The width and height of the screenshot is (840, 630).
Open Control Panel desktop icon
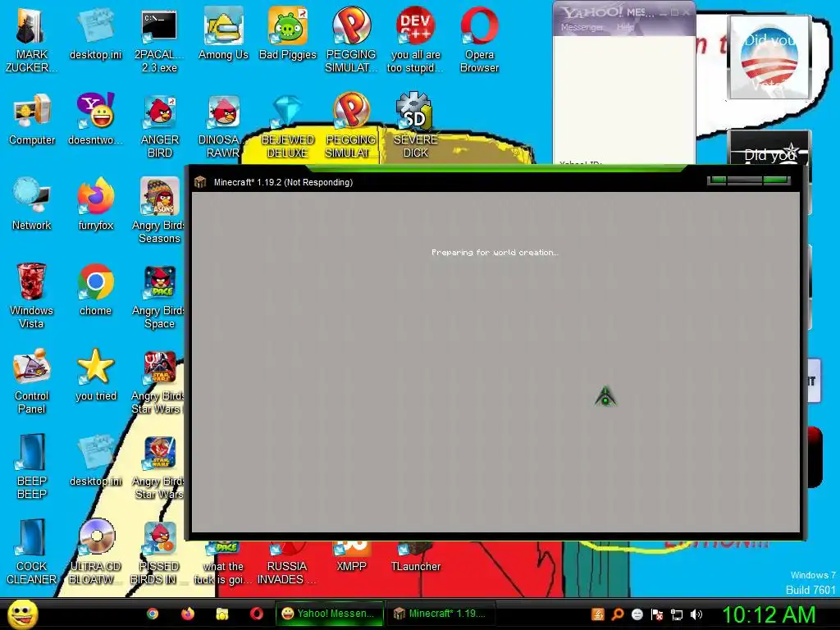[32, 381]
